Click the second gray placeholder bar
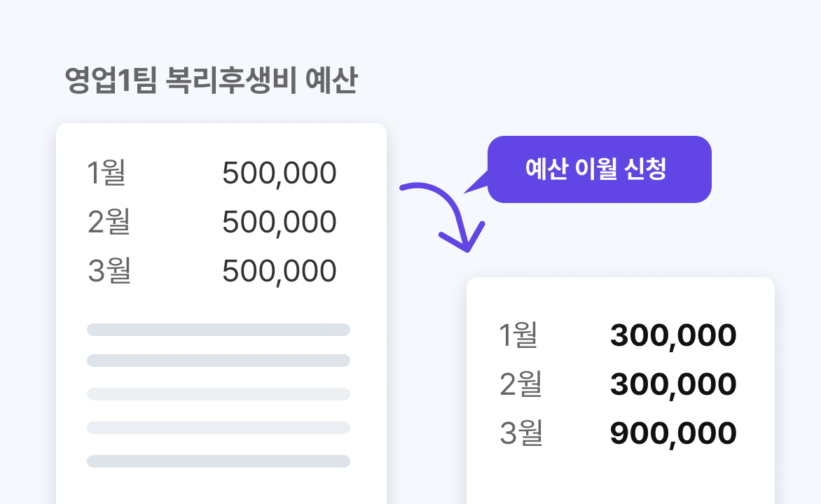 coord(219,360)
